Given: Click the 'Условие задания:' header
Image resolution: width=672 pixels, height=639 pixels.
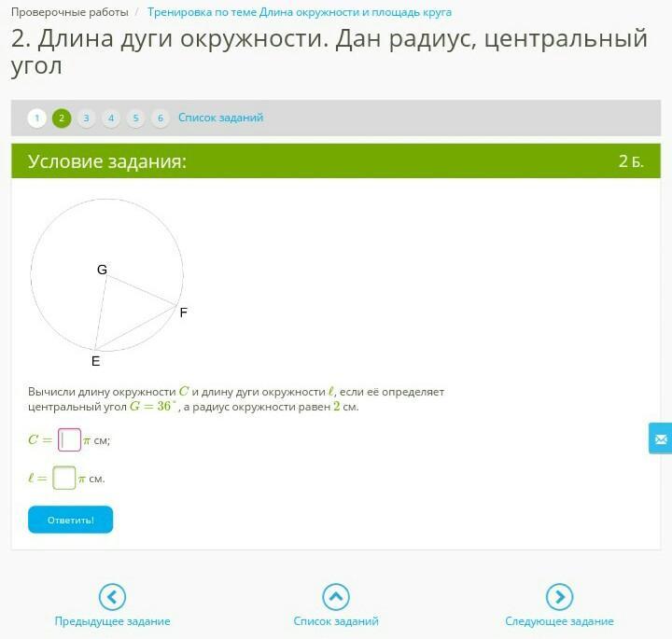Looking at the screenshot, I should pos(107,161).
